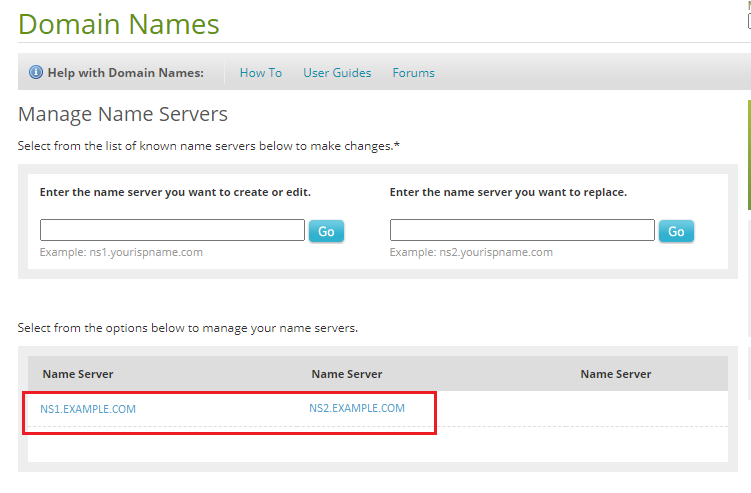Click the Domain Names page title
Image resolution: width=751 pixels, height=493 pixels.
[118, 23]
